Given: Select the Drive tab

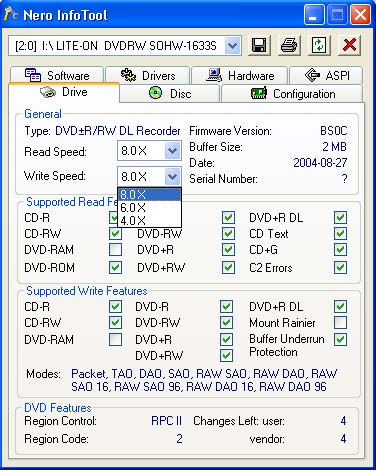Looking at the screenshot, I should tap(64, 92).
